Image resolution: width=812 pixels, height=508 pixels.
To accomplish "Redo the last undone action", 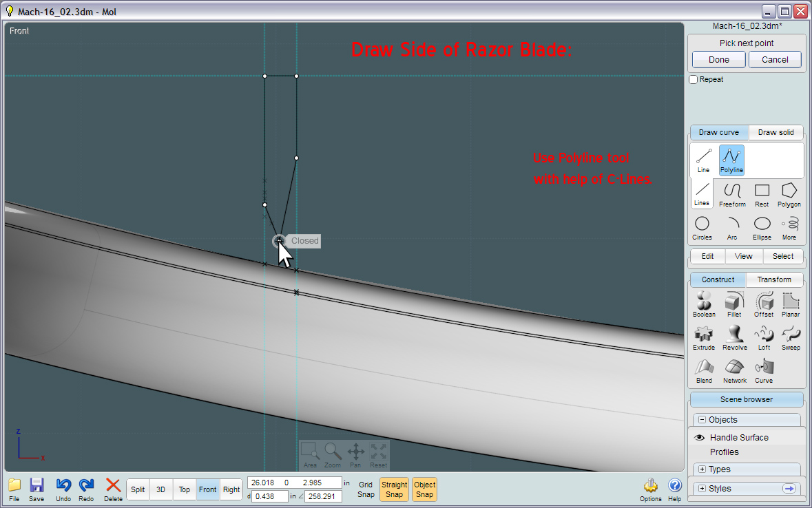I will point(86,489).
